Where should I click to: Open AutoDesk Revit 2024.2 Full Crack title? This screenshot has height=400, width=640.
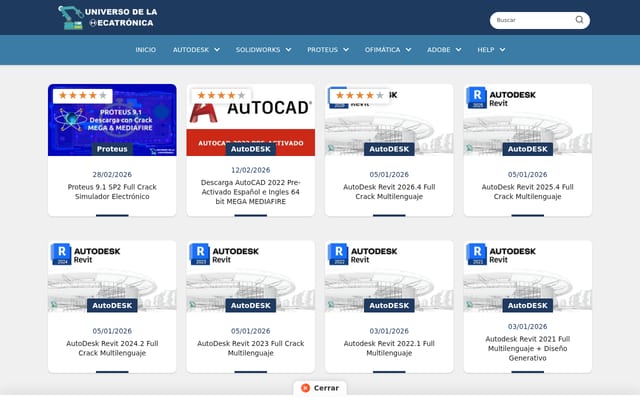(x=112, y=348)
